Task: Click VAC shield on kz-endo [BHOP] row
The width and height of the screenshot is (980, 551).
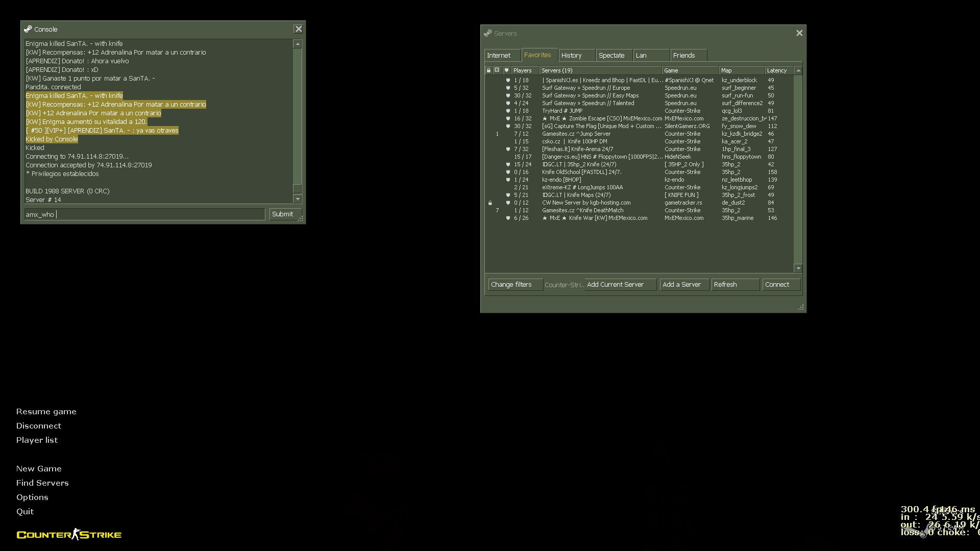Action: pyautogui.click(x=508, y=180)
